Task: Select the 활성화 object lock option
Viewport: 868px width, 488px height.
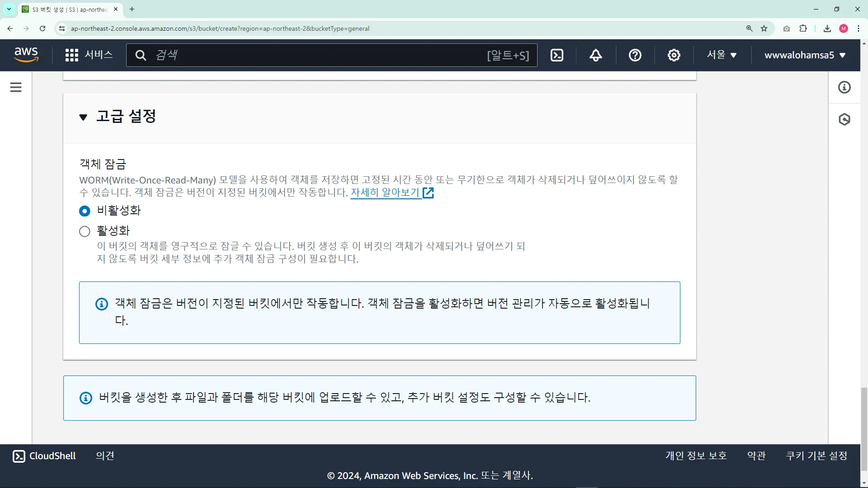Action: tap(85, 231)
